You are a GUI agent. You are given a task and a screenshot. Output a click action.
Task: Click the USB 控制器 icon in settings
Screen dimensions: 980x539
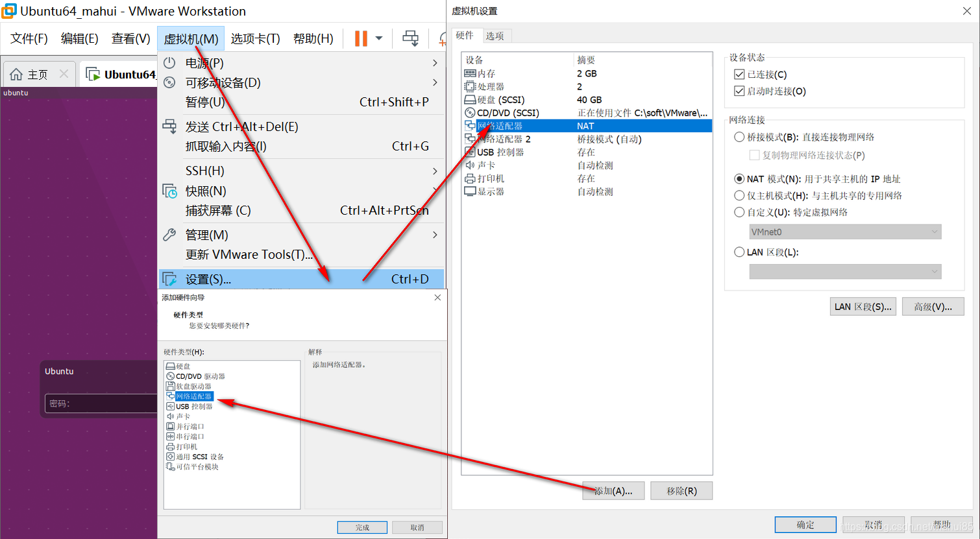coord(470,152)
